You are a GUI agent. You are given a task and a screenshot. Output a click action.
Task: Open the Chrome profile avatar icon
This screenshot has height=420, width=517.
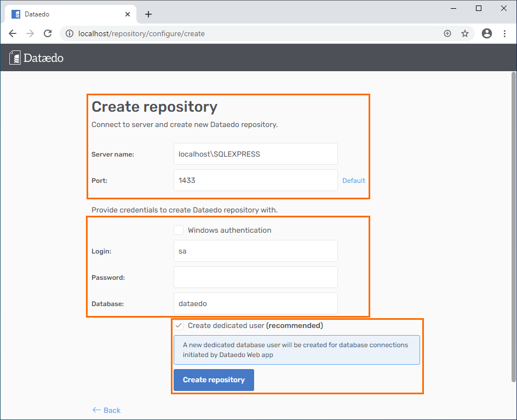point(487,33)
